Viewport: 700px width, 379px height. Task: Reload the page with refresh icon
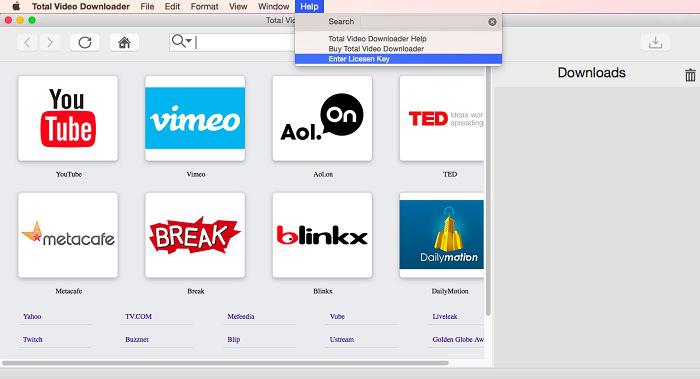pyautogui.click(x=85, y=42)
